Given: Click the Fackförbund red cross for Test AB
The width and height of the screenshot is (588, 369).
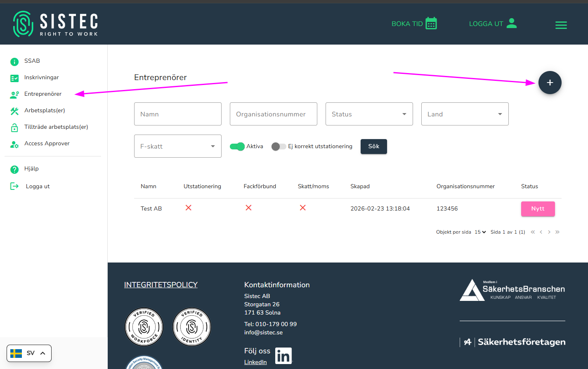Looking at the screenshot, I should 248,208.
